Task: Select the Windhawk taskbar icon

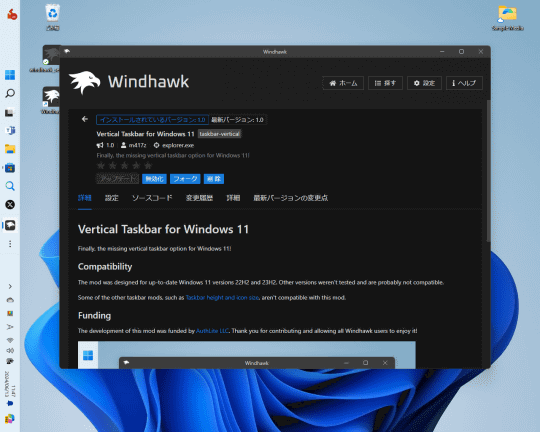Action: click(10, 225)
